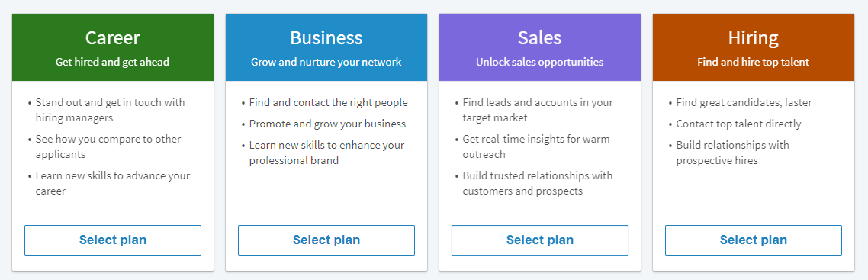Click 'Get real-time insights for warm outreach'
This screenshot has height=280, width=868.
[x=536, y=146]
